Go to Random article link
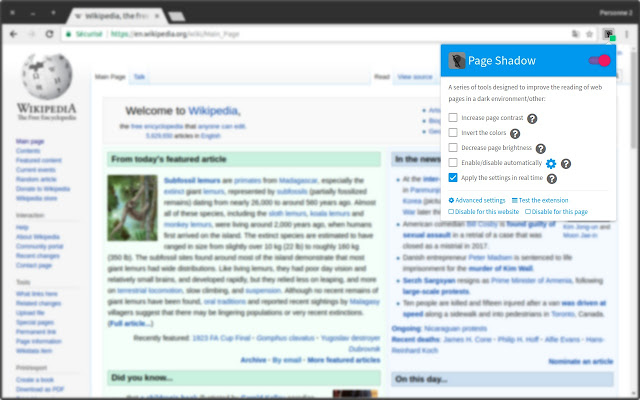 (36, 179)
